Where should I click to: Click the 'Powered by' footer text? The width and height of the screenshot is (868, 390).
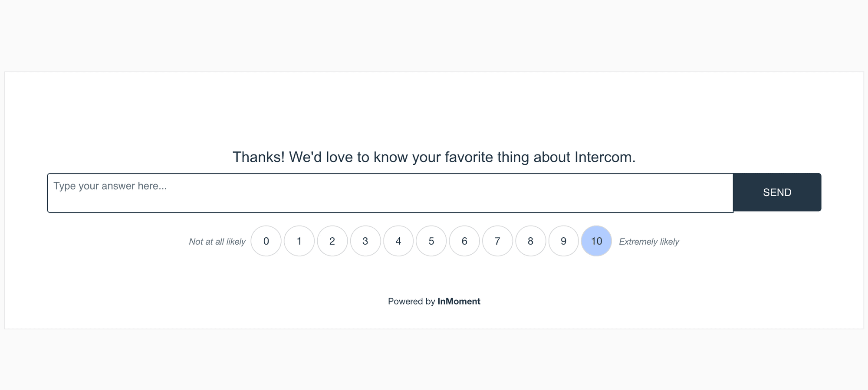(x=411, y=301)
